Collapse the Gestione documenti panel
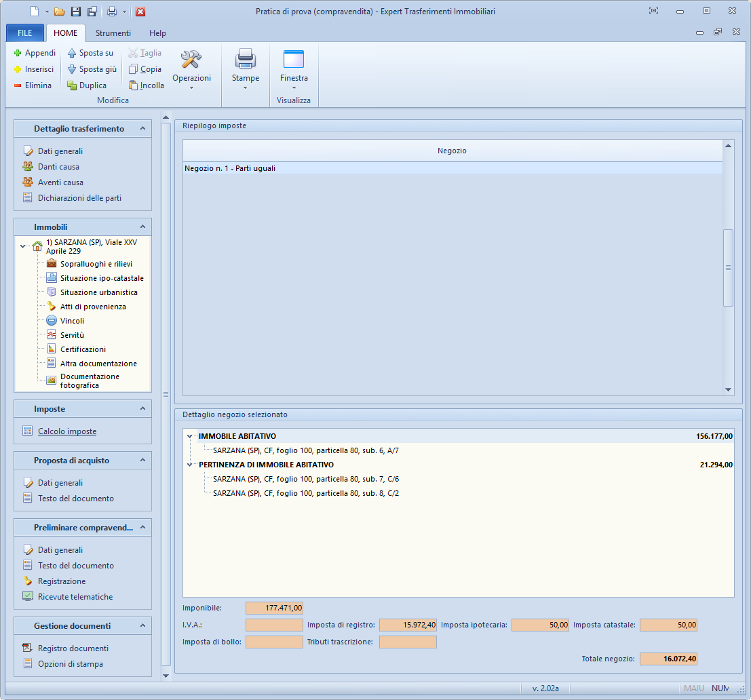This screenshot has height=700, width=751. [x=142, y=625]
